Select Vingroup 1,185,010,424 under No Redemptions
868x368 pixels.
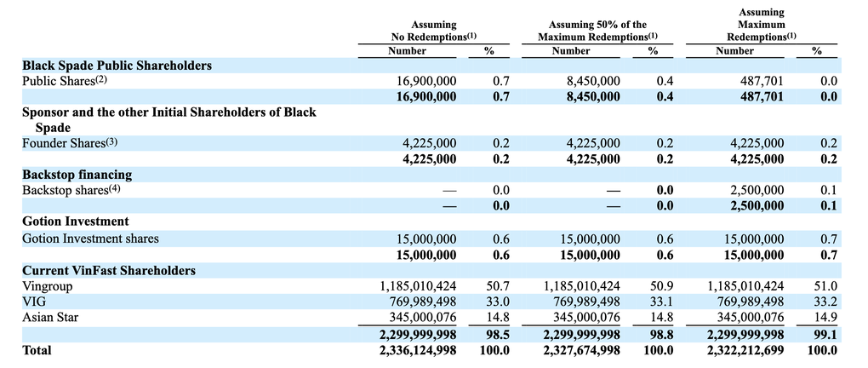[418, 286]
